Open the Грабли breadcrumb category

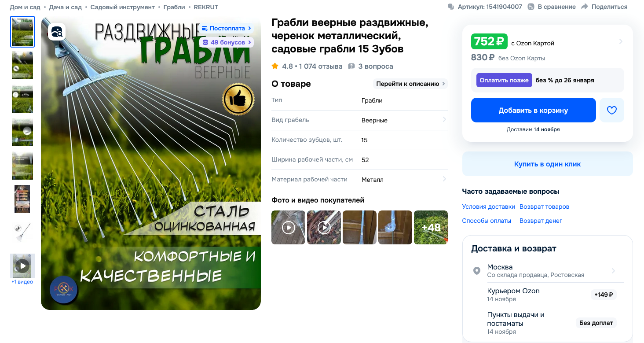point(174,7)
